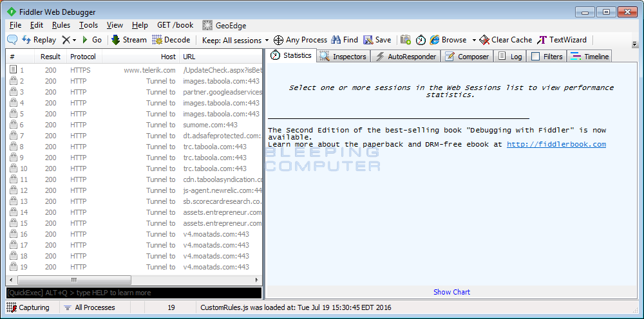Open the Composer tab
The width and height of the screenshot is (644, 319).
point(468,56)
